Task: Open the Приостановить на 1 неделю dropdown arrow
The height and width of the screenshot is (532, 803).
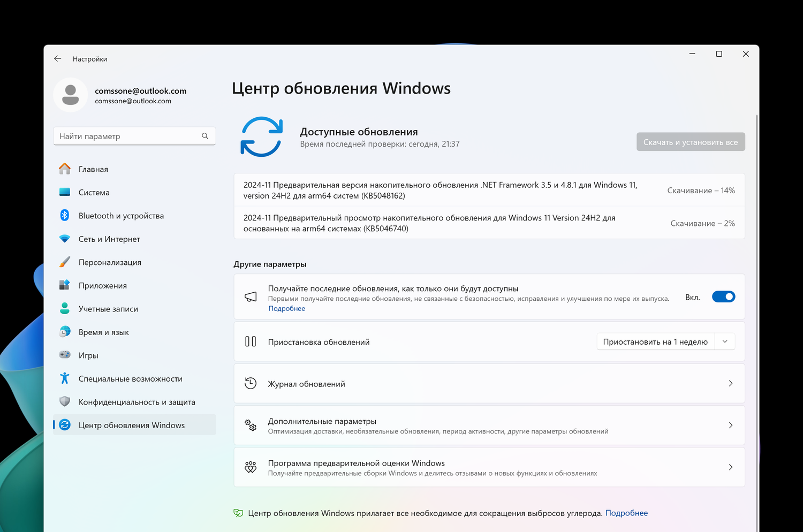Action: pos(725,341)
